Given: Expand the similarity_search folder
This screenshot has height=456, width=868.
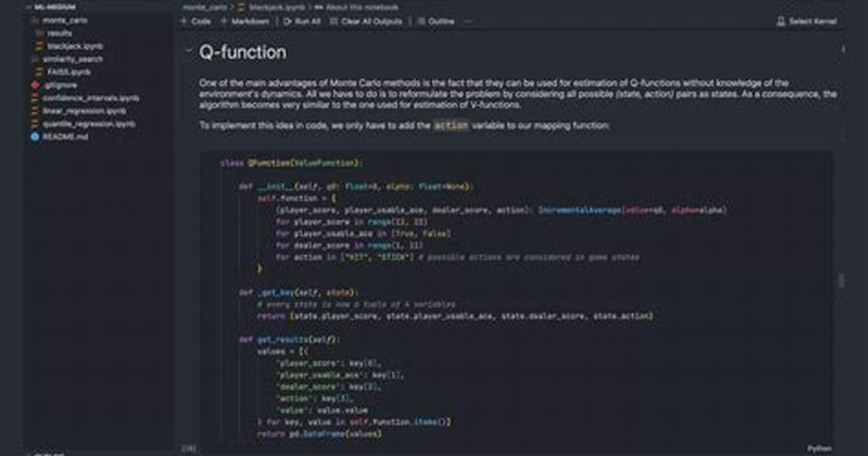Looking at the screenshot, I should click(67, 60).
